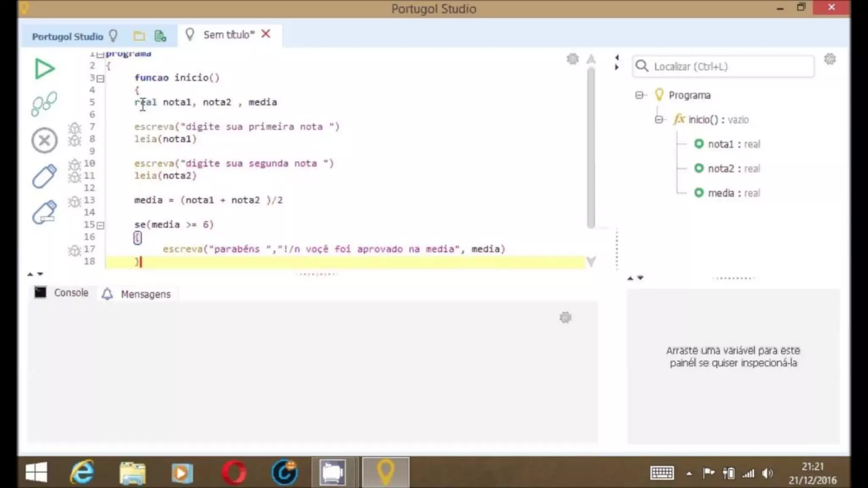Collapse the inicio() function tree node
Screen dimensions: 868x488
click(x=659, y=120)
